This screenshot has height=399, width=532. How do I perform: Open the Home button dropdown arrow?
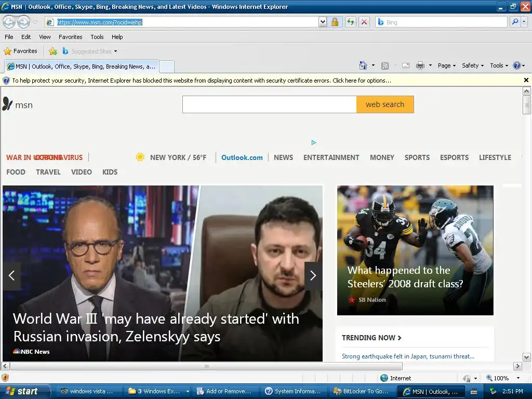point(373,65)
